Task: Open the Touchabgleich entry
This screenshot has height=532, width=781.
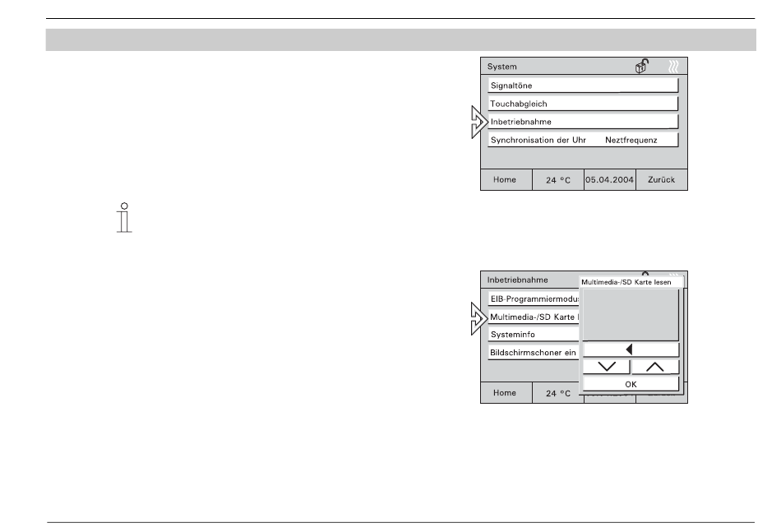Action: point(583,104)
